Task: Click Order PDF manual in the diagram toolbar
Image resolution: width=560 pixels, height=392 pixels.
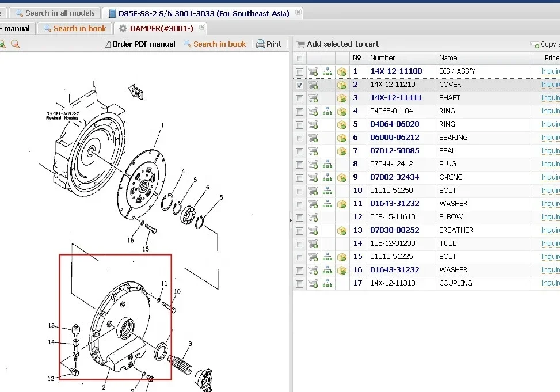Action: pyautogui.click(x=140, y=44)
